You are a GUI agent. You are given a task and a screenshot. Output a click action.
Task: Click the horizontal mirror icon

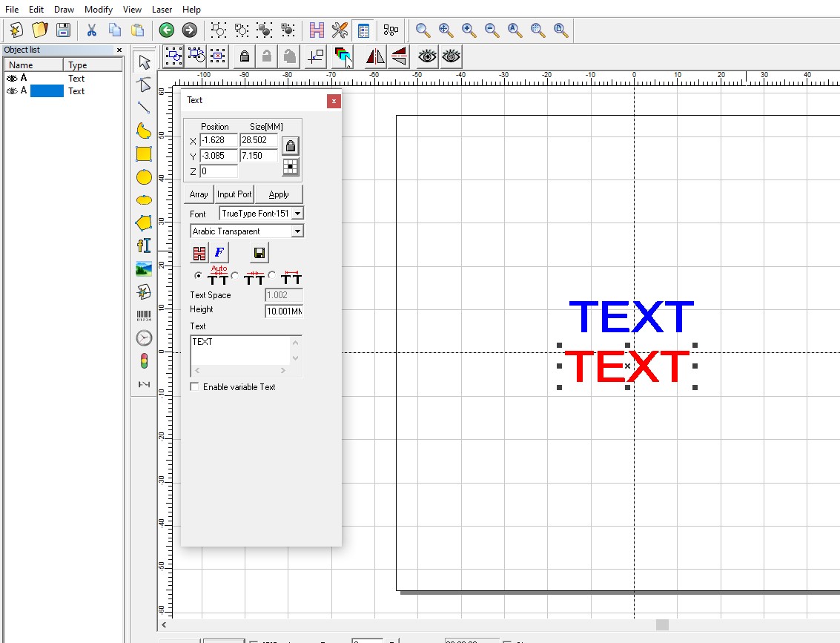(x=376, y=56)
